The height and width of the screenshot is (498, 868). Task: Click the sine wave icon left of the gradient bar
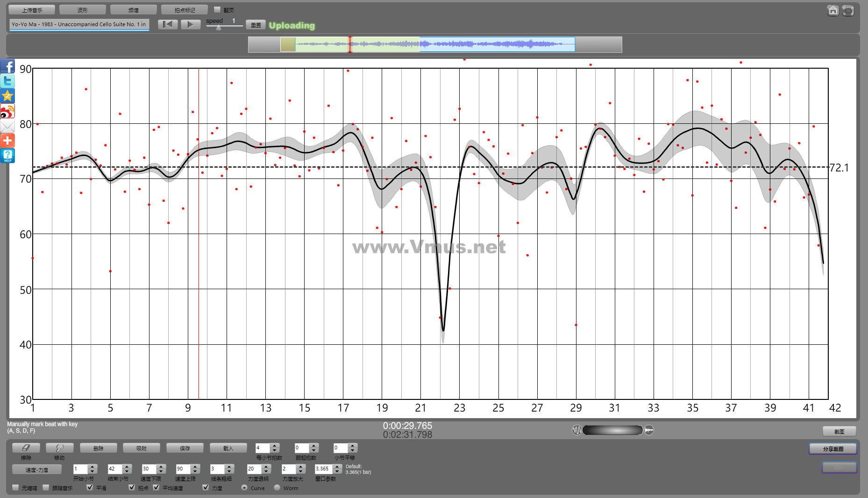577,430
